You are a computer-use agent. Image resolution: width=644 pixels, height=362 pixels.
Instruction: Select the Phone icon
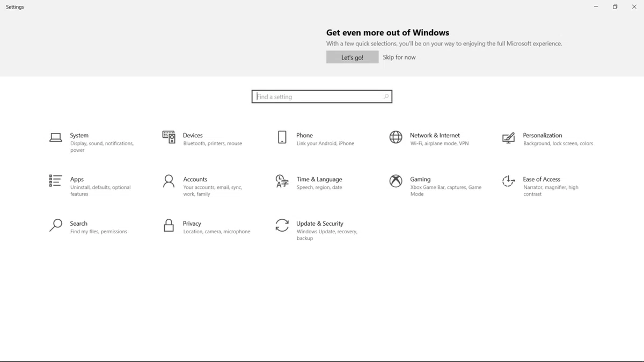pos(282,137)
